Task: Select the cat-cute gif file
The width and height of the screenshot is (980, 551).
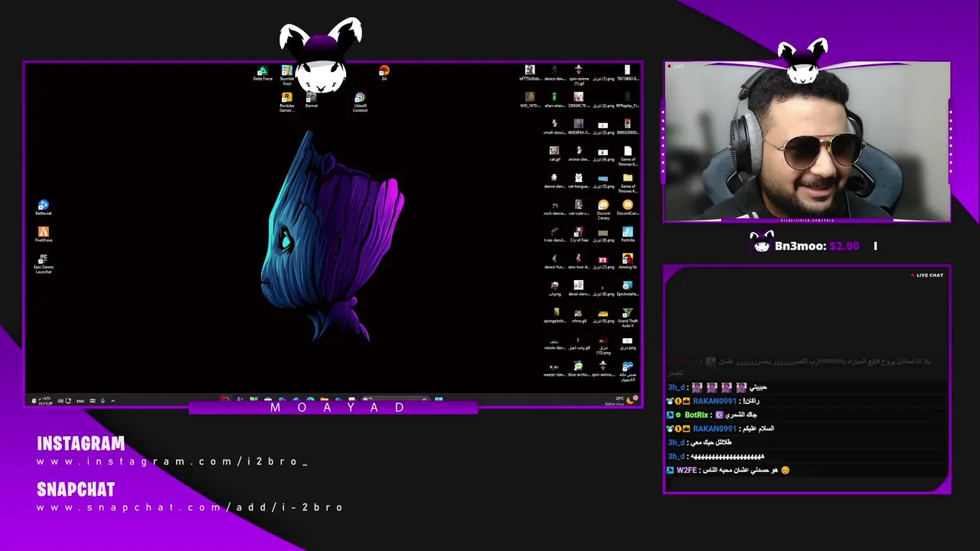Action: coord(579,208)
